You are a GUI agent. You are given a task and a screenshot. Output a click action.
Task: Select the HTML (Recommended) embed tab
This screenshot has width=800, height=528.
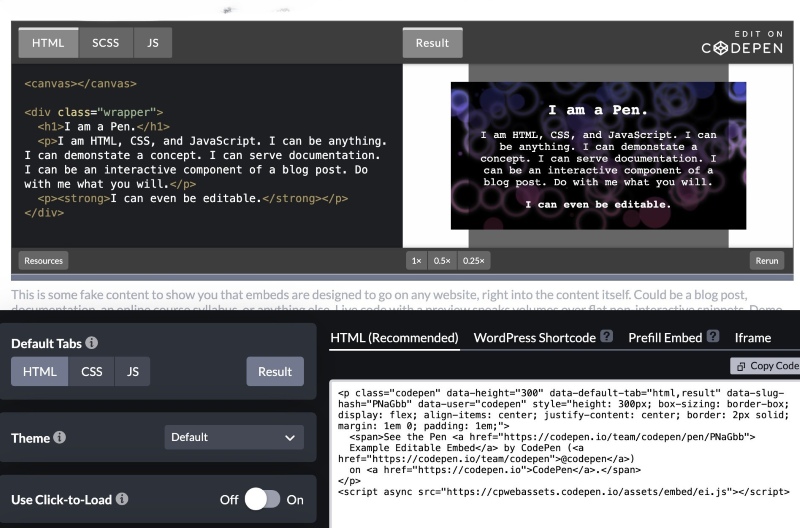[x=394, y=338]
